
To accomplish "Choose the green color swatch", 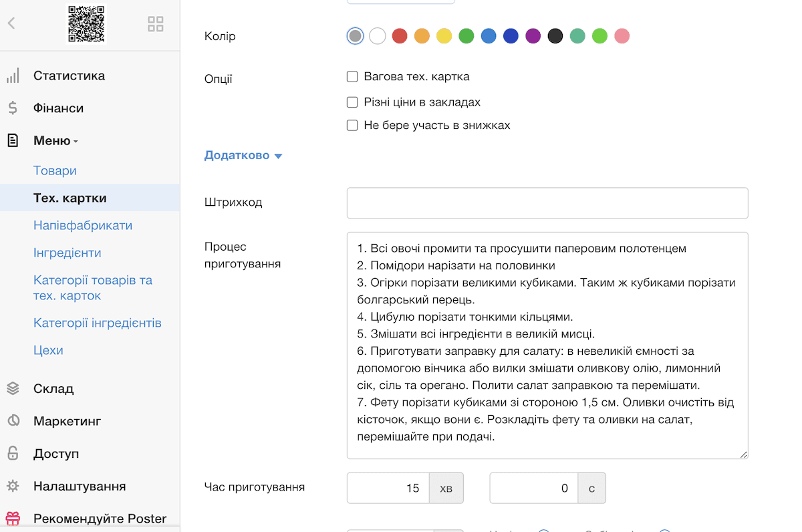I will coord(466,36).
